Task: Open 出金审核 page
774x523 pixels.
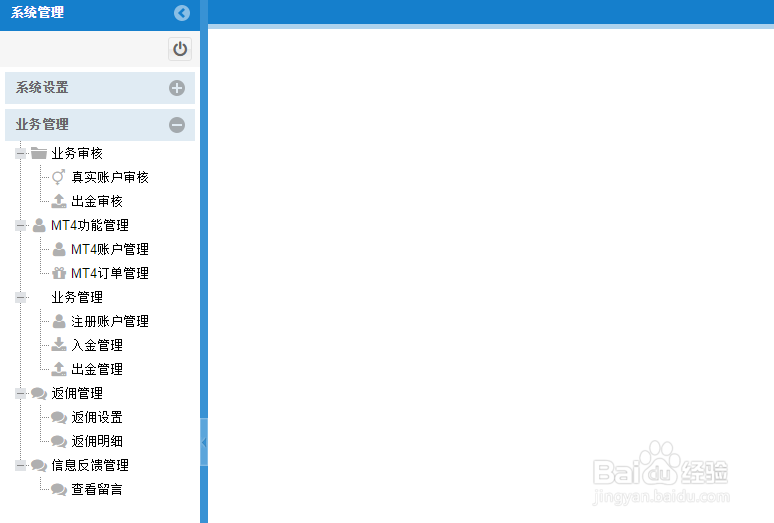Action: (97, 201)
